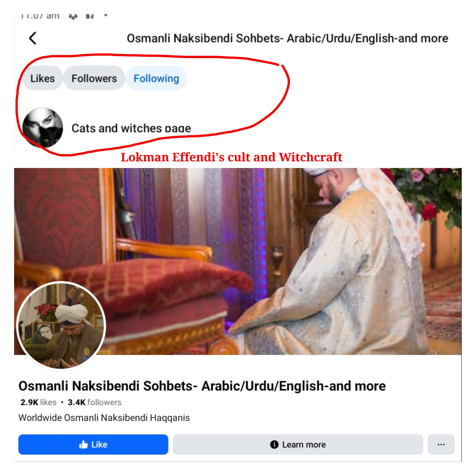Open the Likes tab
This screenshot has width=476, height=476.
tap(42, 78)
